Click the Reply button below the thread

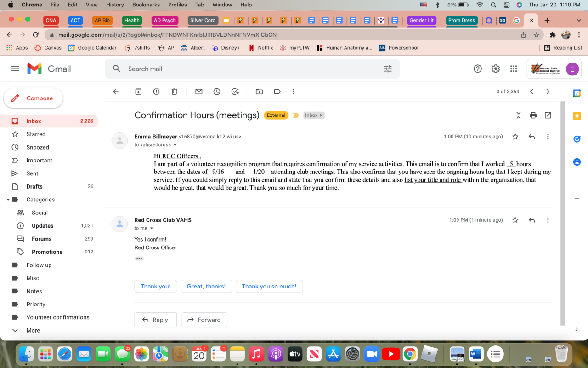(x=155, y=320)
